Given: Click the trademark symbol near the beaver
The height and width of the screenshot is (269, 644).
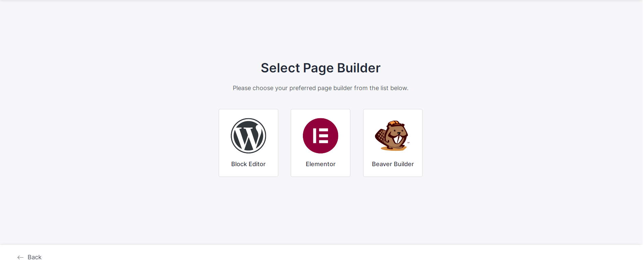Looking at the screenshot, I should (x=408, y=143).
